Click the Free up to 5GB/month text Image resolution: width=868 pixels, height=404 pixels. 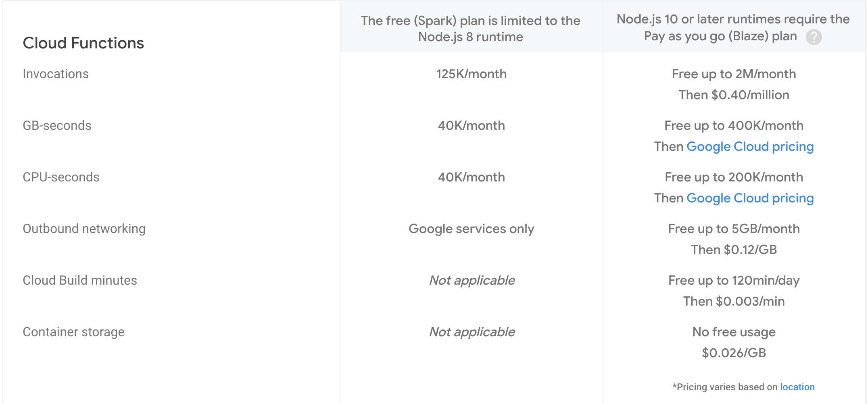pos(734,229)
